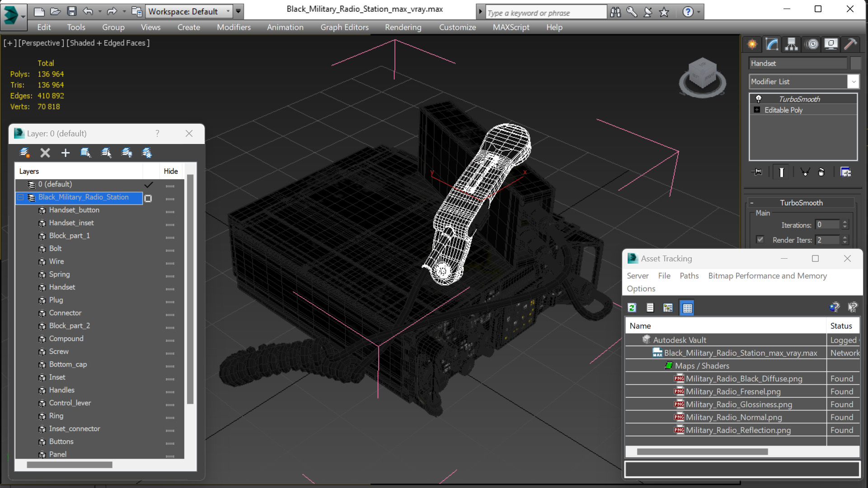The image size is (868, 488).
Task: Click the Layer list horizontal scrollbar
Action: coord(70,465)
